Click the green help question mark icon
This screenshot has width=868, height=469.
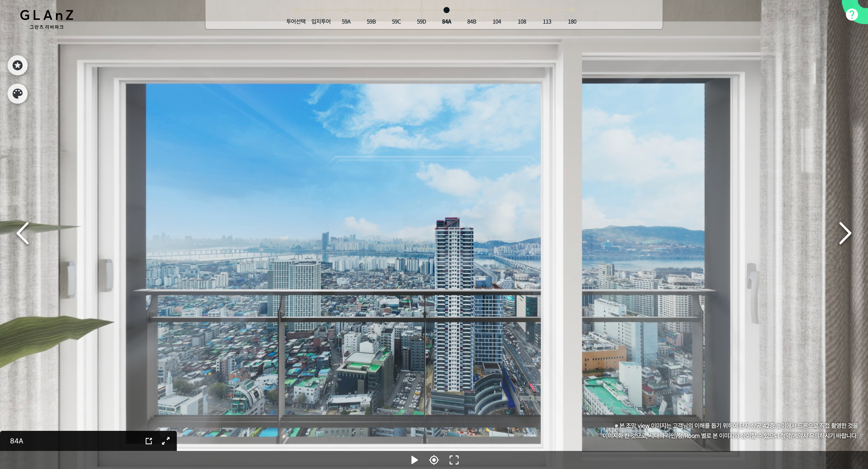click(x=851, y=14)
